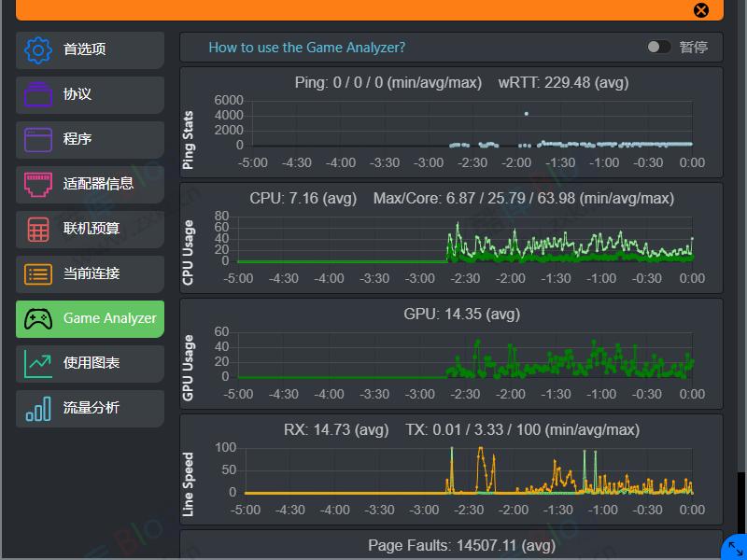The width and height of the screenshot is (747, 560).
Task: Dismiss the orange banner with the X button
Action: [701, 10]
